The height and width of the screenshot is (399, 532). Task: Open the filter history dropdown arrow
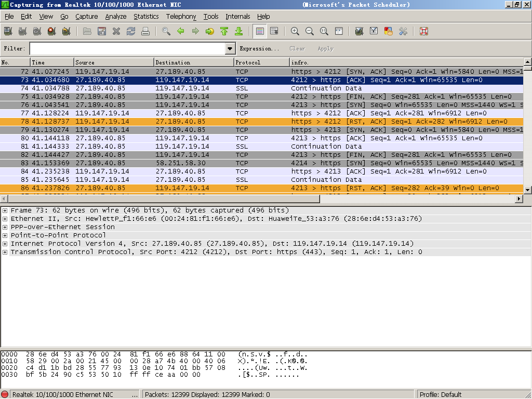(x=230, y=48)
